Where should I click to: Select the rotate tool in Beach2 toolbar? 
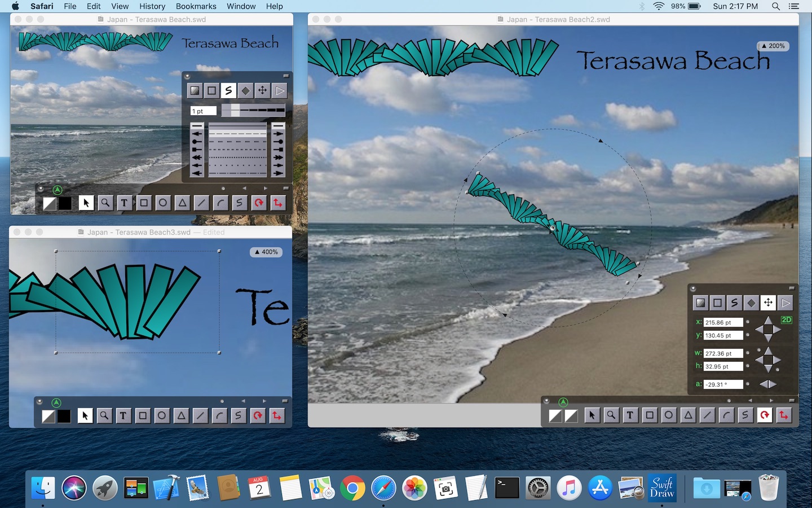(x=765, y=415)
